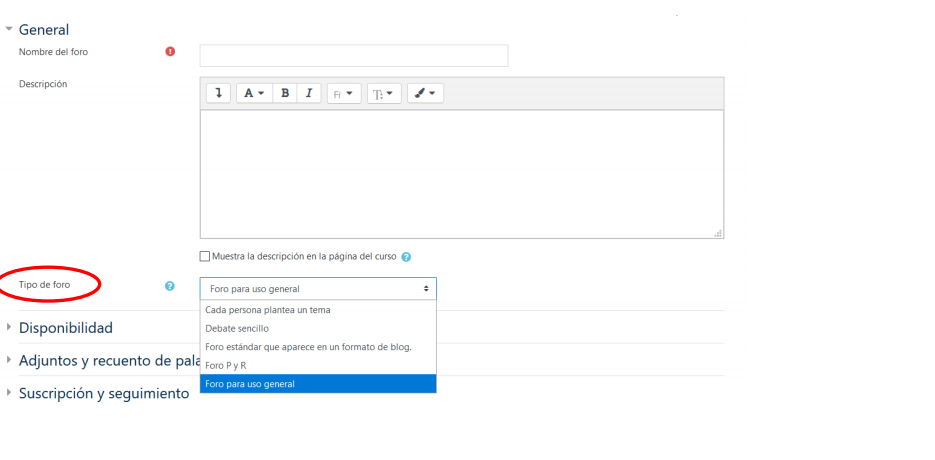Expand the Suscripción y seguimiento section

point(103,394)
